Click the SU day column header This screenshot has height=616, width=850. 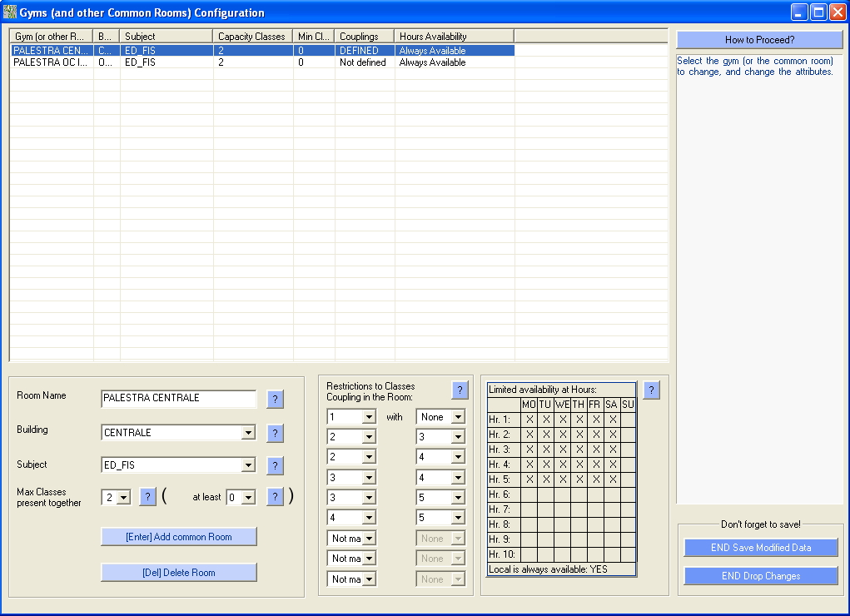pyautogui.click(x=629, y=405)
